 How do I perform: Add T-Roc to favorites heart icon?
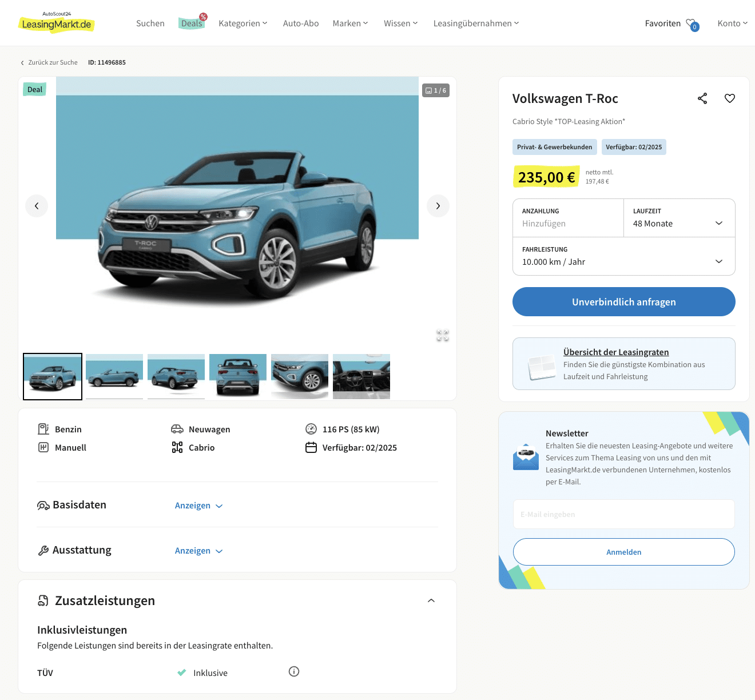pyautogui.click(x=730, y=98)
